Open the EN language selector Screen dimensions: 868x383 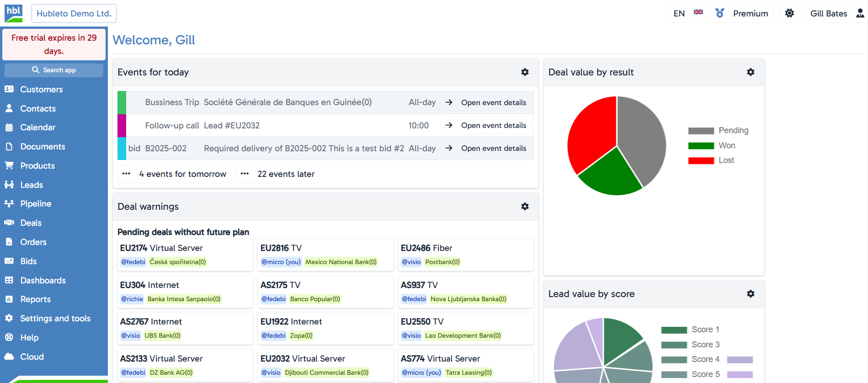click(x=687, y=14)
